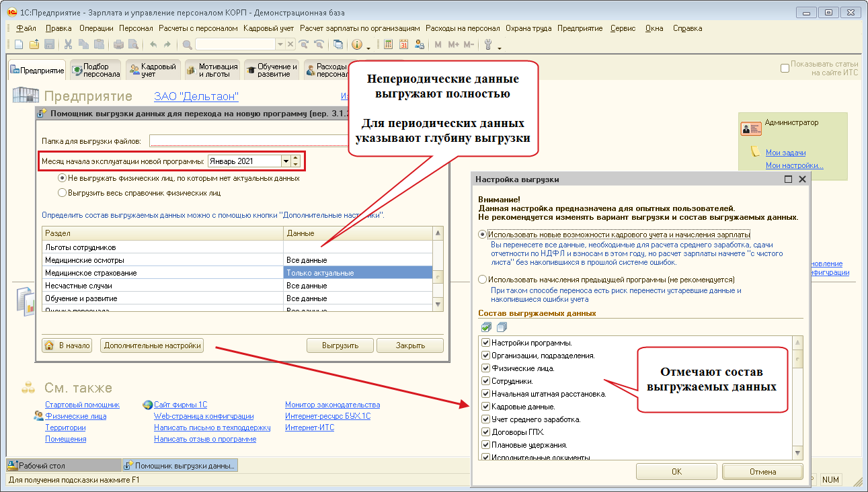Open the Файл menu
868x492 pixels.
tap(26, 28)
